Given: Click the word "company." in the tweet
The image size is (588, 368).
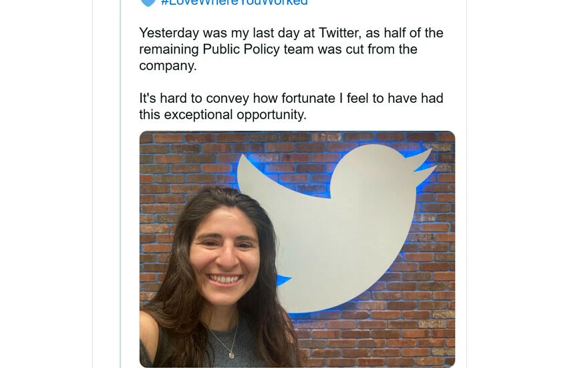Looking at the screenshot, I should point(167,65).
